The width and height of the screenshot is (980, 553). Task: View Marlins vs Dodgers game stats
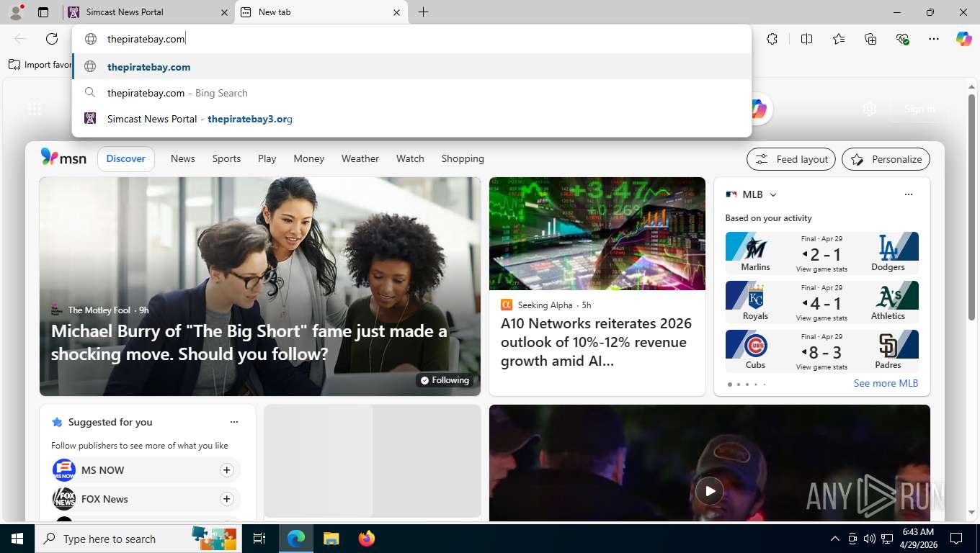click(821, 269)
